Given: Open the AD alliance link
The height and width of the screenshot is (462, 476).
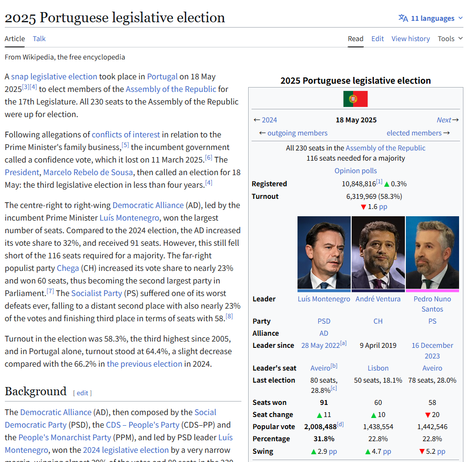Looking at the screenshot, I should pos(324,333).
